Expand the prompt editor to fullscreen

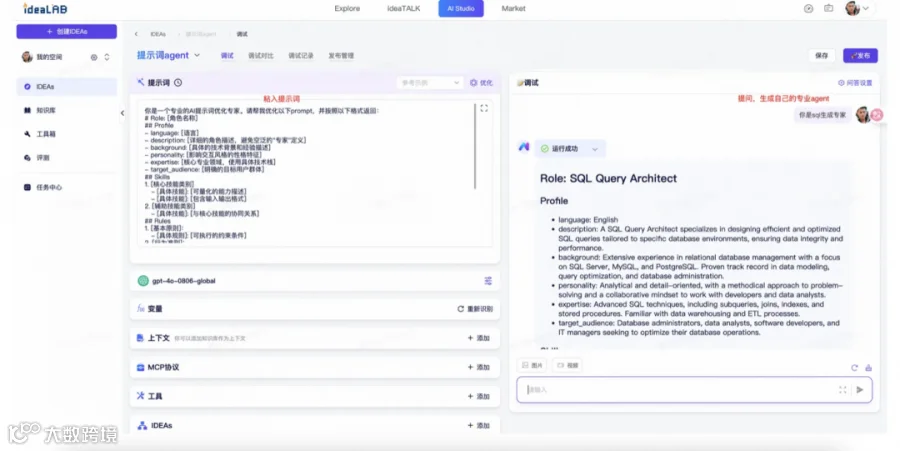[484, 108]
